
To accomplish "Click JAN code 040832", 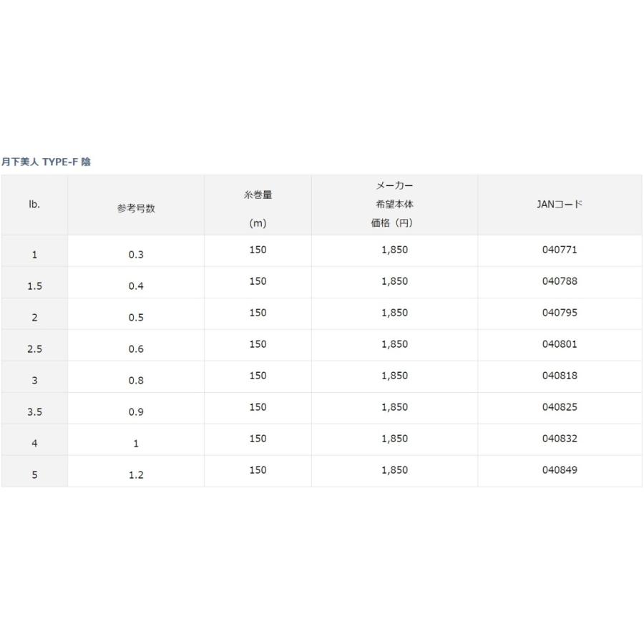I will pos(560,439).
